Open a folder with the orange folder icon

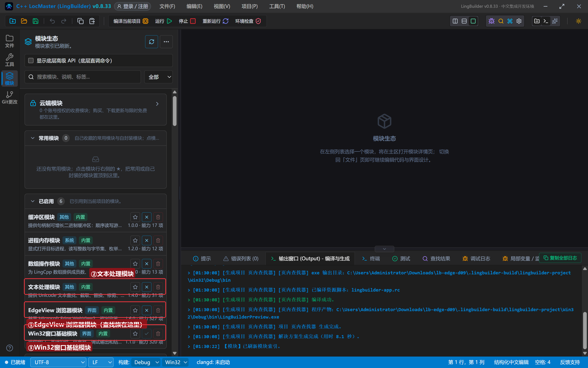point(24,21)
